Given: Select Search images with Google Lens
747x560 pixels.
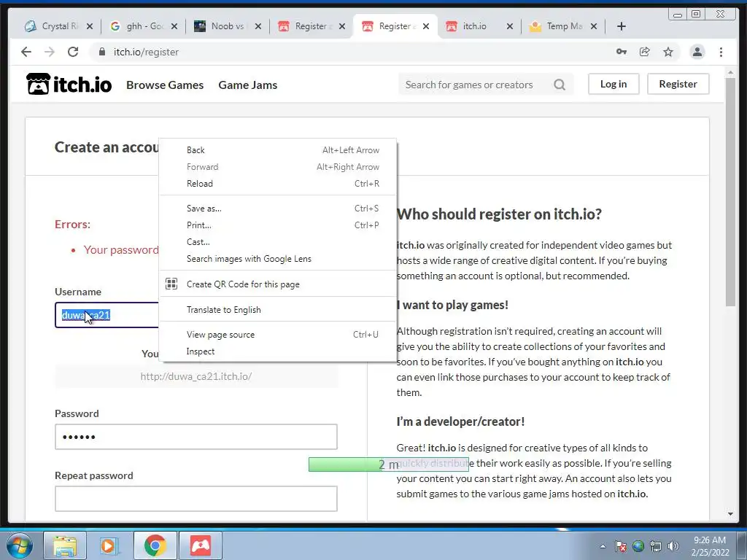Looking at the screenshot, I should click(278, 259).
